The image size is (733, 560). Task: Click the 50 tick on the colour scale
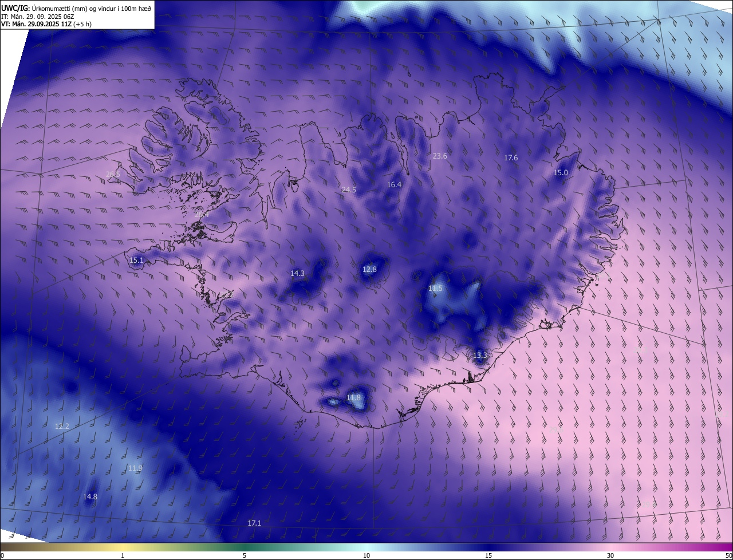pyautogui.click(x=728, y=555)
